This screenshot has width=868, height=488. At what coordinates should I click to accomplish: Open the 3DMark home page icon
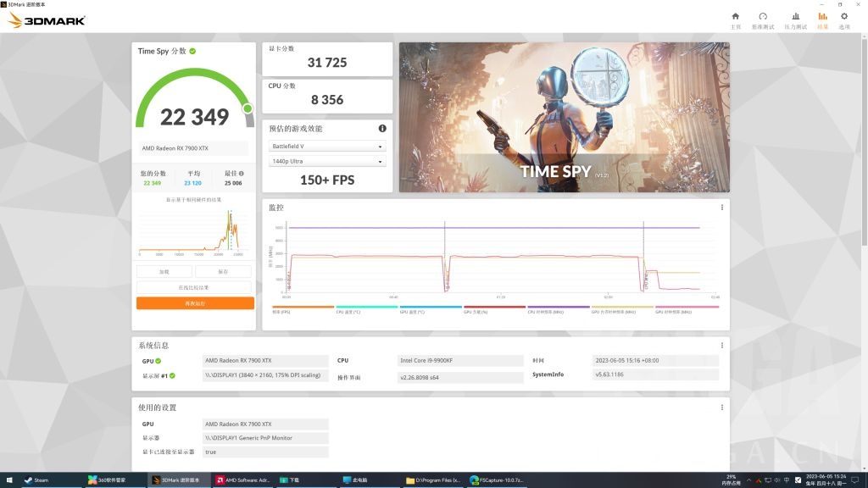(735, 18)
